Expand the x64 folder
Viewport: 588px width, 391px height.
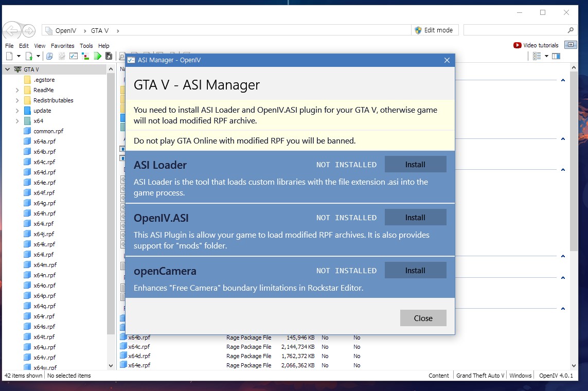point(17,121)
